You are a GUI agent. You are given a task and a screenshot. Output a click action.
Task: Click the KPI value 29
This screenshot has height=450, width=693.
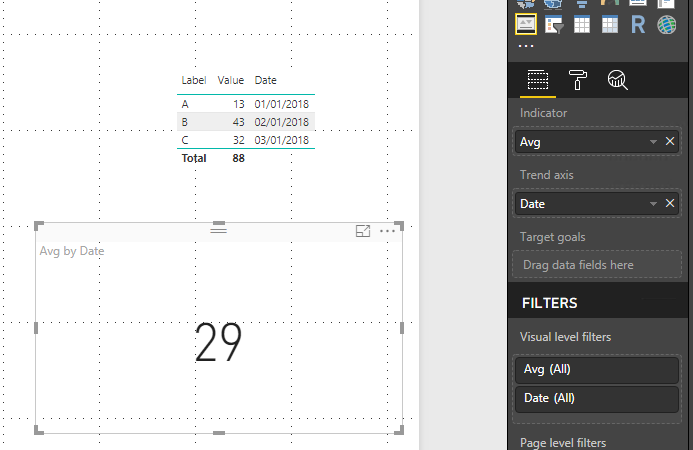point(218,342)
